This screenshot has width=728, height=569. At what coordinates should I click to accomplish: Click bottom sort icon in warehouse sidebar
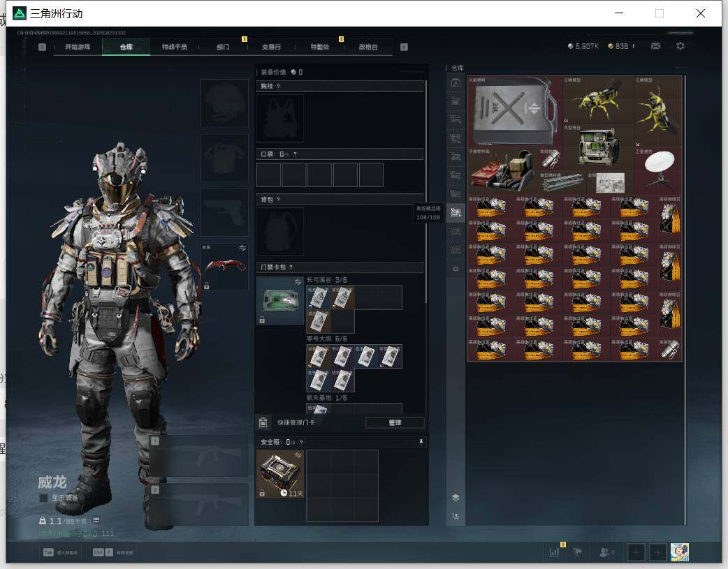tap(456, 516)
